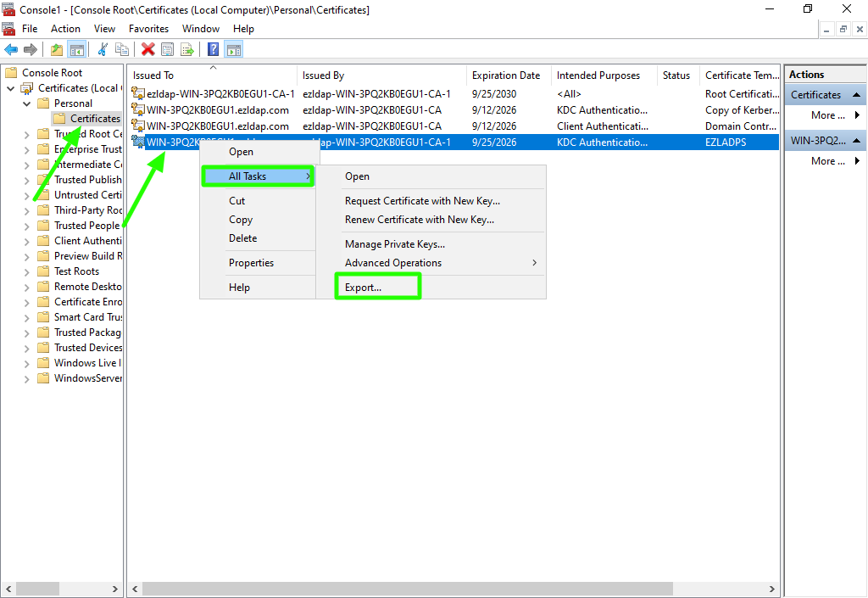Click More under Certificates in Actions pane
The width and height of the screenshot is (868, 598).
click(828, 115)
